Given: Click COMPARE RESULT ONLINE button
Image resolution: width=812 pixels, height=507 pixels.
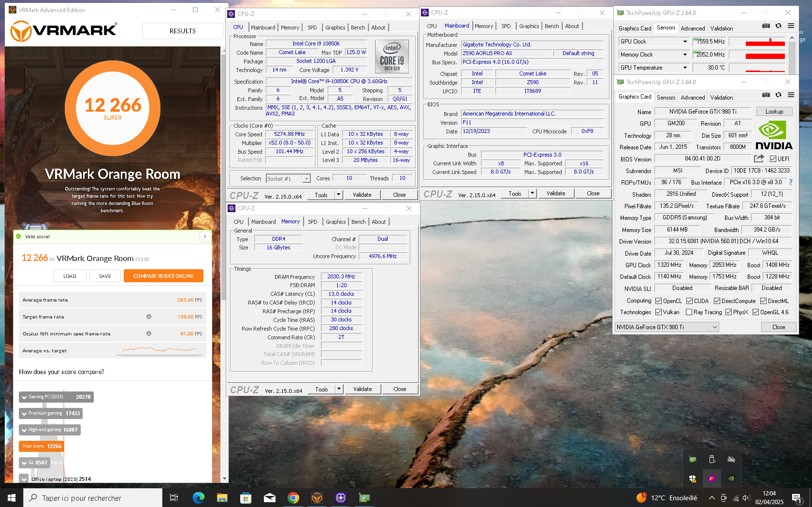Looking at the screenshot, I should [163, 276].
